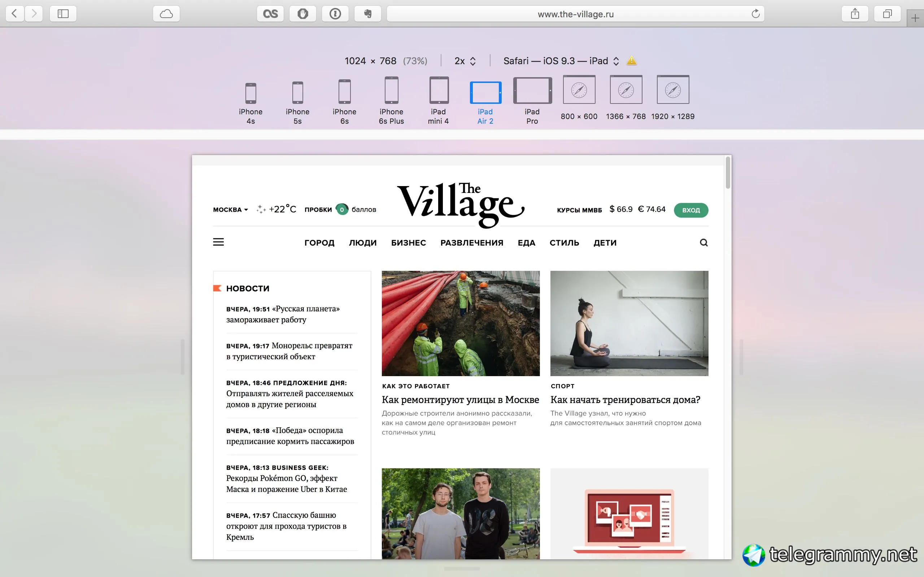
Task: Click the page's vertical scrollbar thumb
Action: click(x=728, y=172)
